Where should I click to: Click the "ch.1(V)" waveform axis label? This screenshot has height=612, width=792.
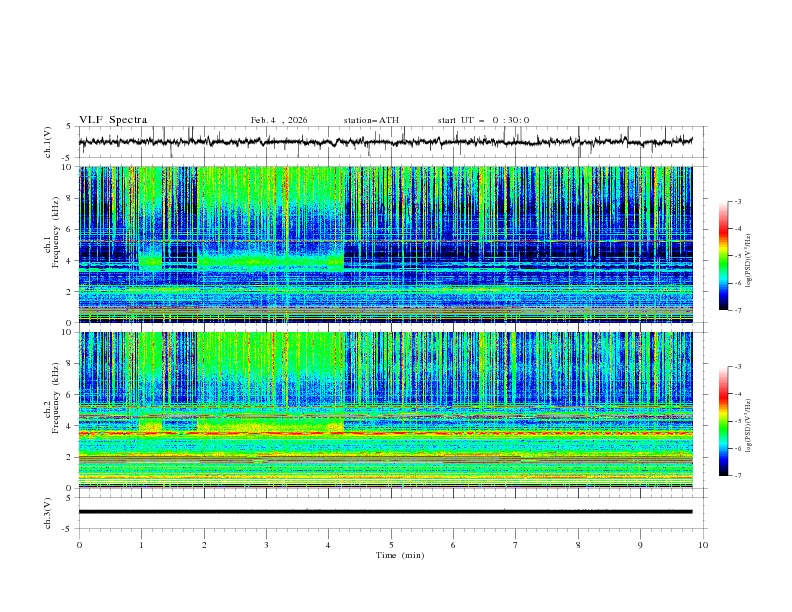pyautogui.click(x=48, y=142)
